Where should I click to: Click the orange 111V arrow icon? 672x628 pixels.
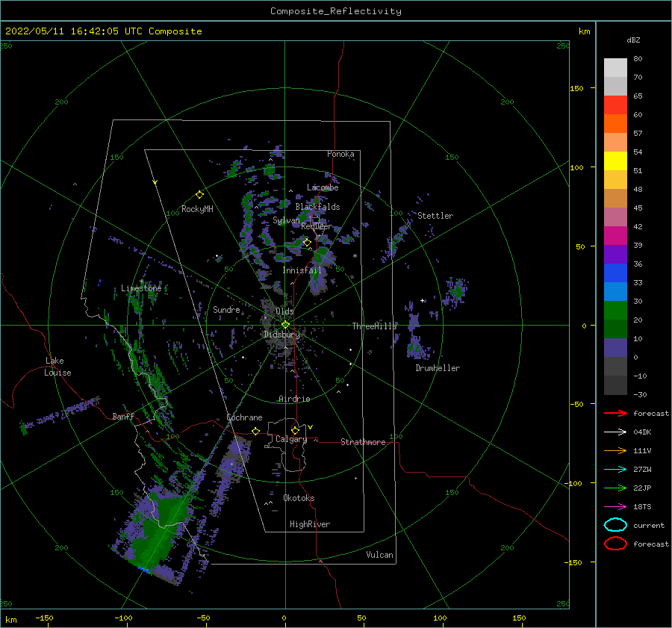click(x=615, y=450)
